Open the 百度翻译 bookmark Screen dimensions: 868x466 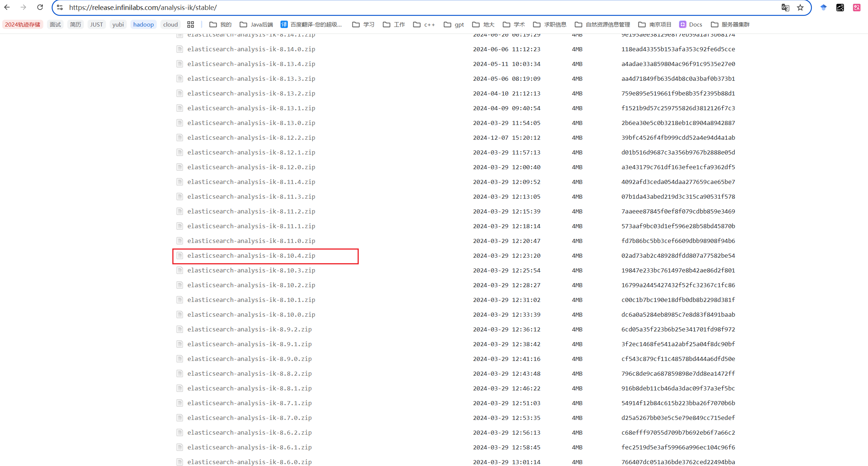pyautogui.click(x=311, y=24)
